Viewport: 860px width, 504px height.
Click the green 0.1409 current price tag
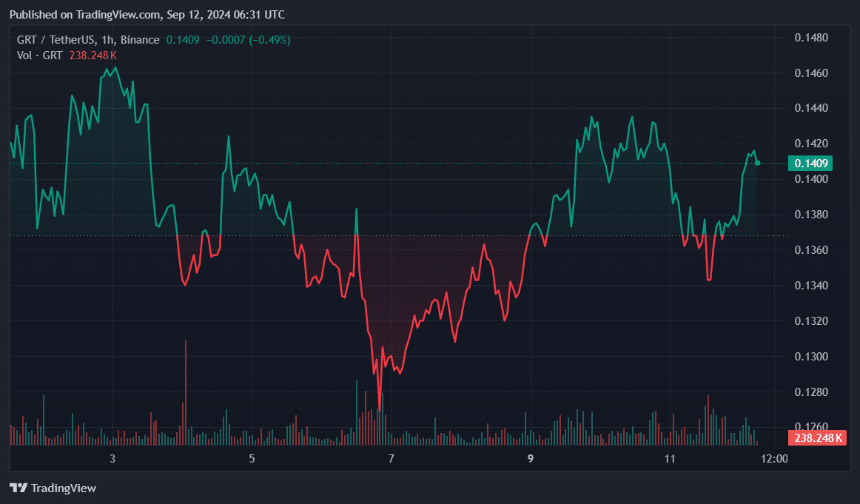[810, 164]
